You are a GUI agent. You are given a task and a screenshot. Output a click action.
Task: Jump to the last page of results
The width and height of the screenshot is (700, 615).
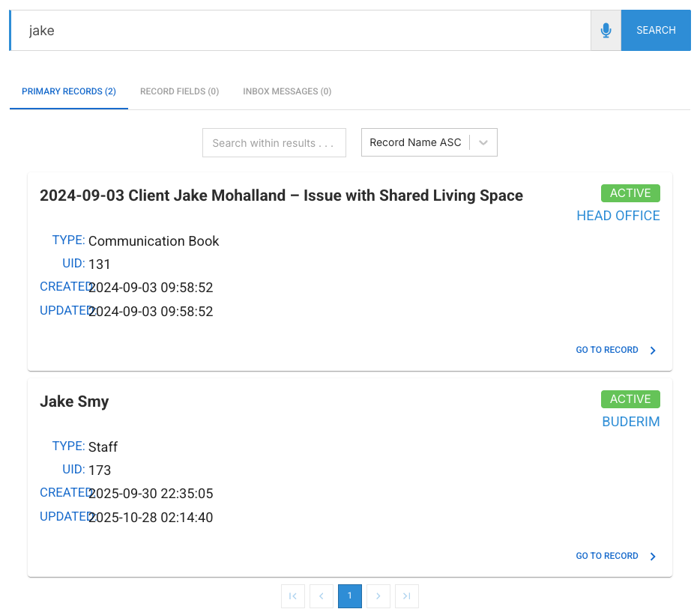[407, 596]
